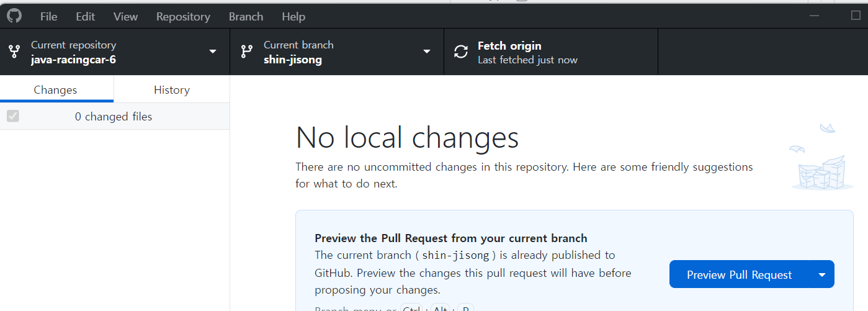
Task: Open the Preview Pull Request options arrow
Action: pos(822,274)
